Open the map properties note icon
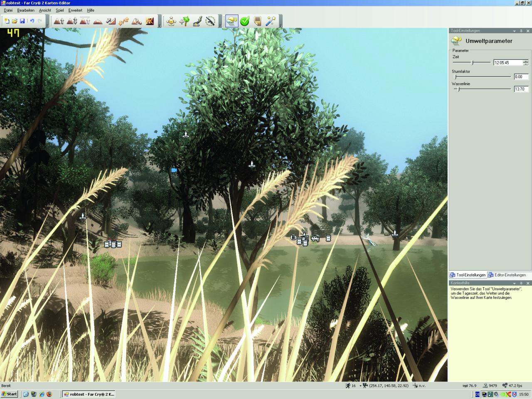Viewport: 532px width, 399px height. point(258,21)
